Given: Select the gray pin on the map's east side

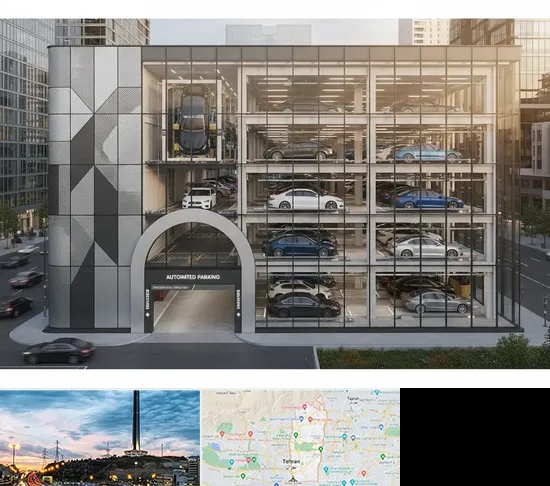Looking at the screenshot, I should click(353, 438).
